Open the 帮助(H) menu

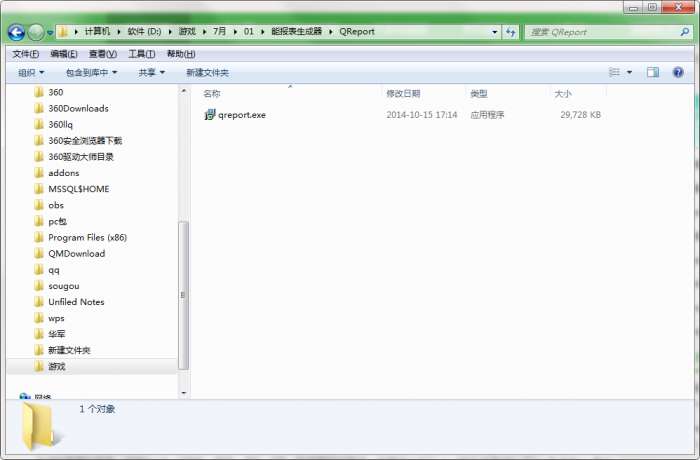tap(181, 54)
